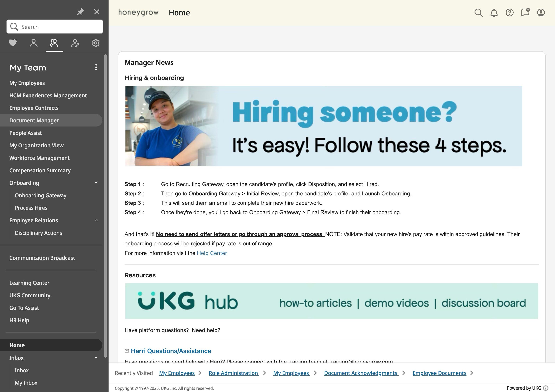Click the Help Center link
The height and width of the screenshot is (392, 555).
pyautogui.click(x=212, y=253)
